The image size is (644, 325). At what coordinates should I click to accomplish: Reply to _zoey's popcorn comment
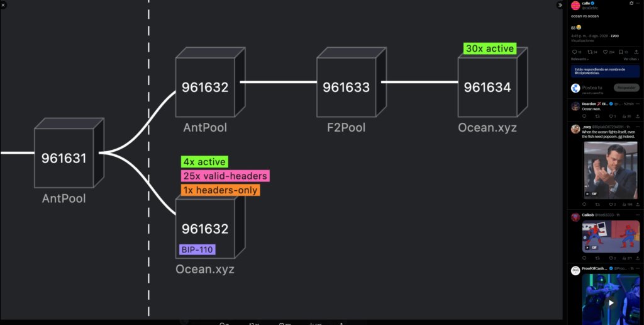coord(584,205)
